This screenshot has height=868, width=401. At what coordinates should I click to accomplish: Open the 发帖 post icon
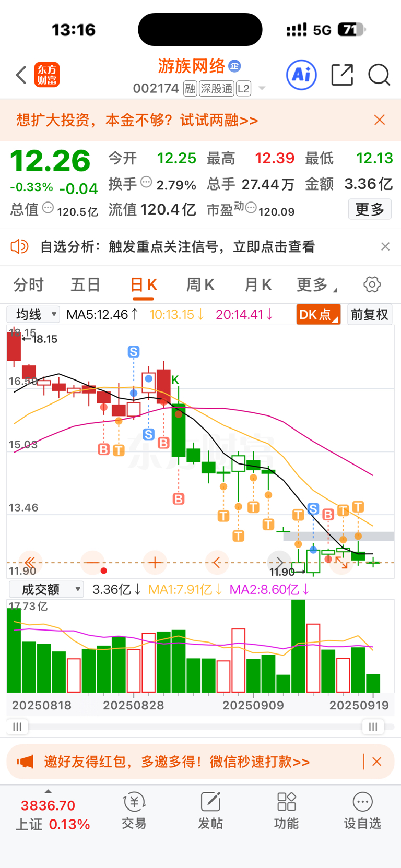click(210, 811)
